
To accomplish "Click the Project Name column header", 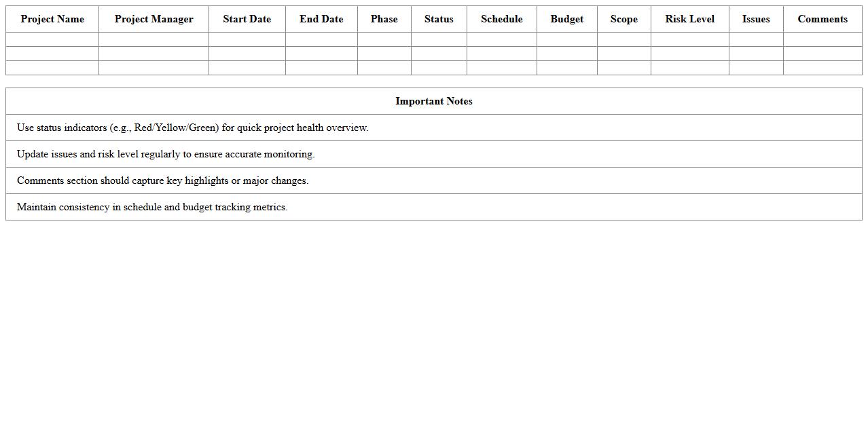I will (52, 19).
